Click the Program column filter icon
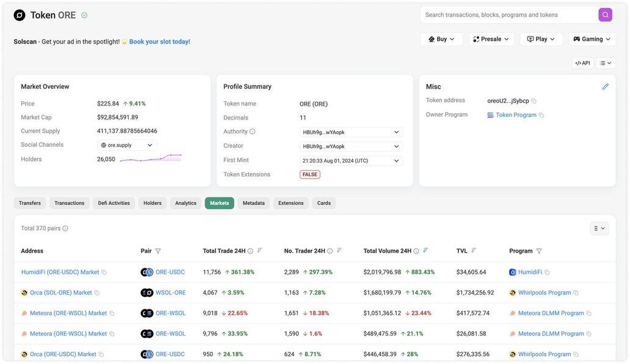This screenshot has width=630, height=364. click(x=539, y=251)
